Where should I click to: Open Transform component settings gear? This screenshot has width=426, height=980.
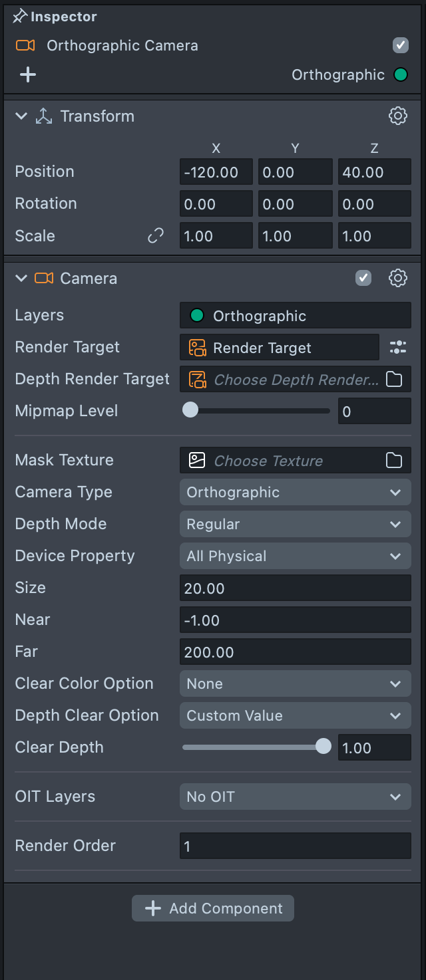[397, 116]
